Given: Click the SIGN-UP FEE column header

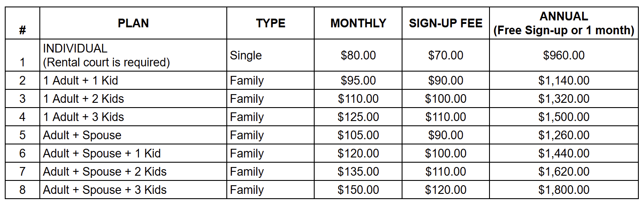Looking at the screenshot, I should (445, 23).
